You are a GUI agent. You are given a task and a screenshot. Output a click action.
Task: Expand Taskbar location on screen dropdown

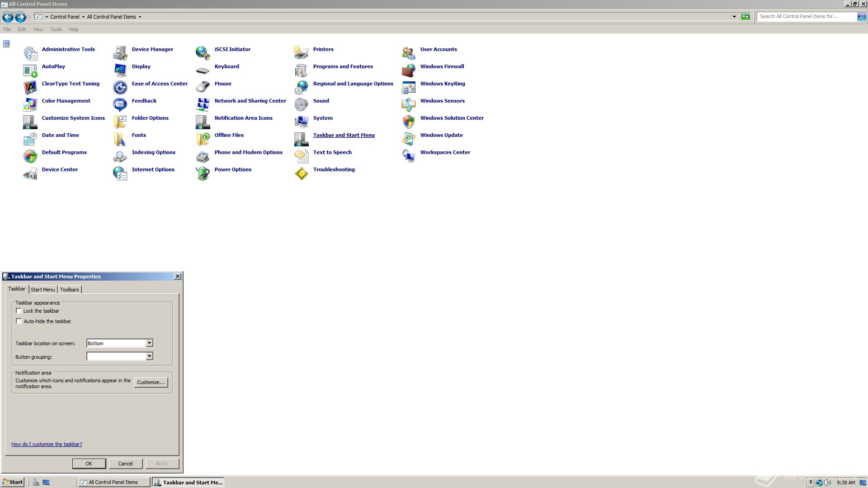click(149, 343)
